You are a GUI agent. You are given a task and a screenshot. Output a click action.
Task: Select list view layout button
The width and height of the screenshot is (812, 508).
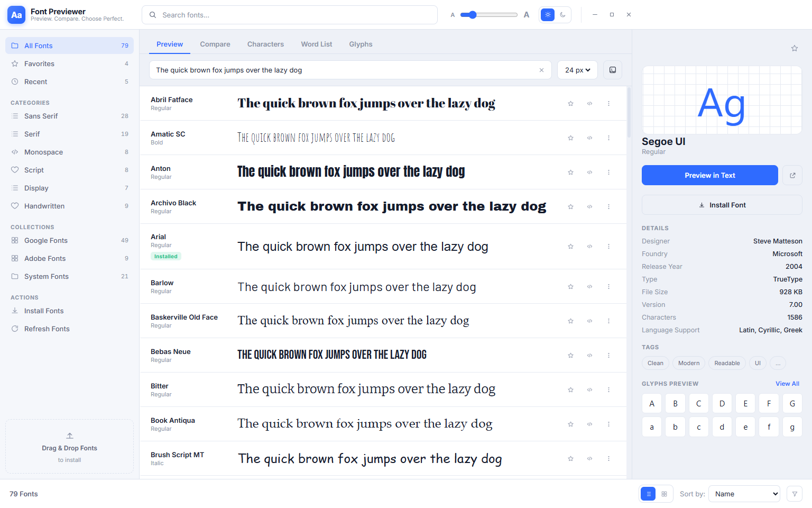(x=648, y=494)
